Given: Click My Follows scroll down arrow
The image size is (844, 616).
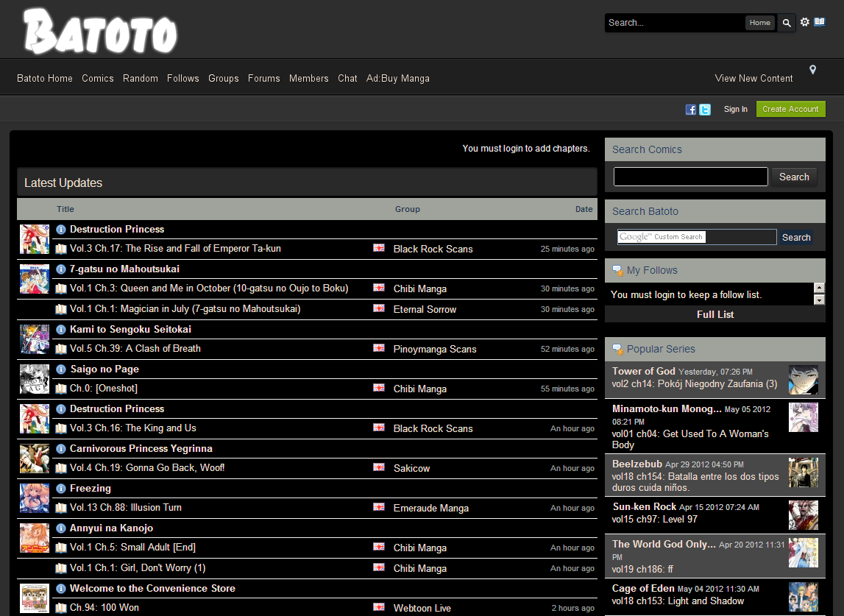Looking at the screenshot, I should pos(819,300).
